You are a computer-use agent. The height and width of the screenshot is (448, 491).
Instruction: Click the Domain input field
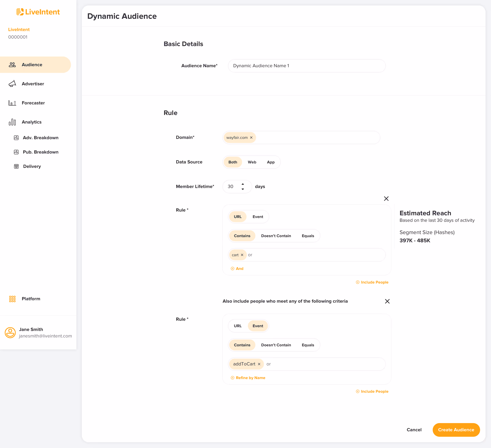click(301, 138)
